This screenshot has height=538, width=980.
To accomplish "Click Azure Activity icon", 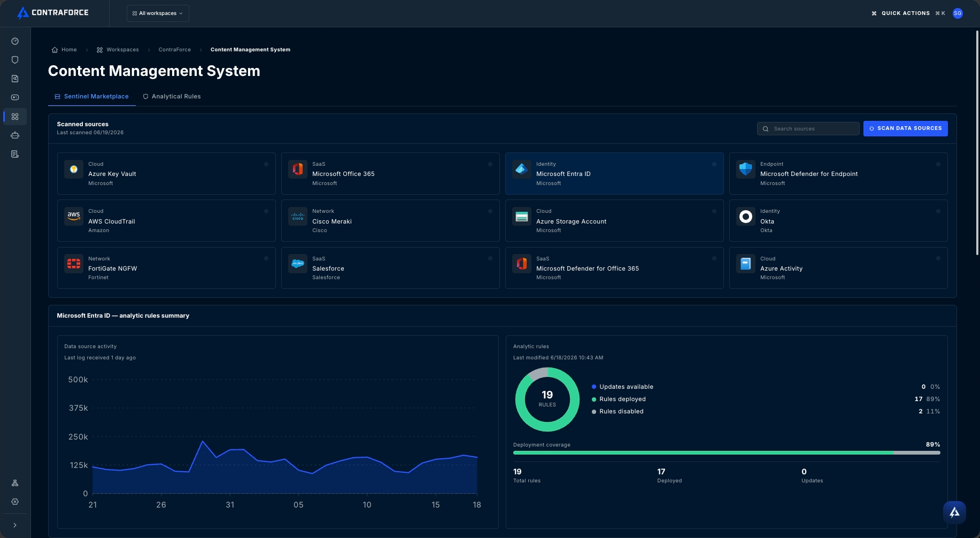I will (746, 264).
